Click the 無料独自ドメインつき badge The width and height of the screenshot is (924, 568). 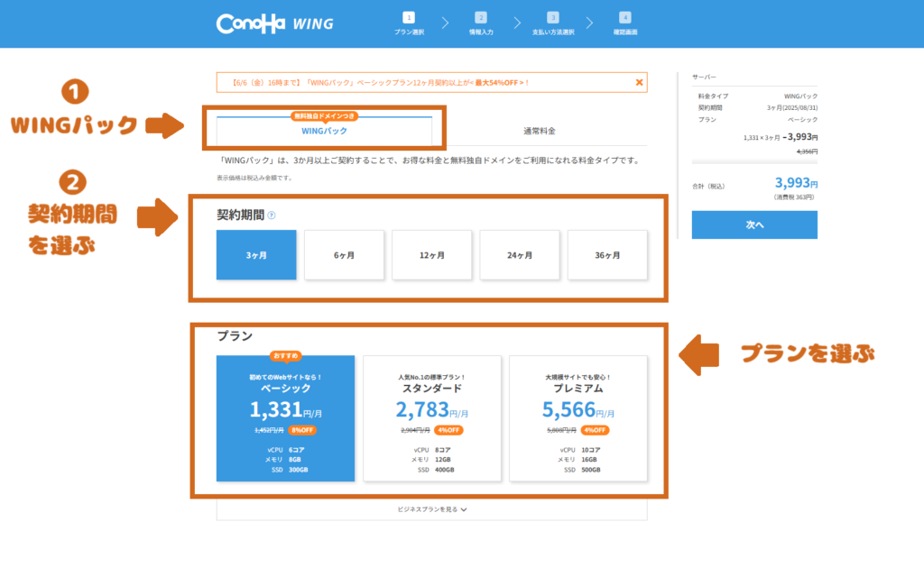(x=324, y=116)
